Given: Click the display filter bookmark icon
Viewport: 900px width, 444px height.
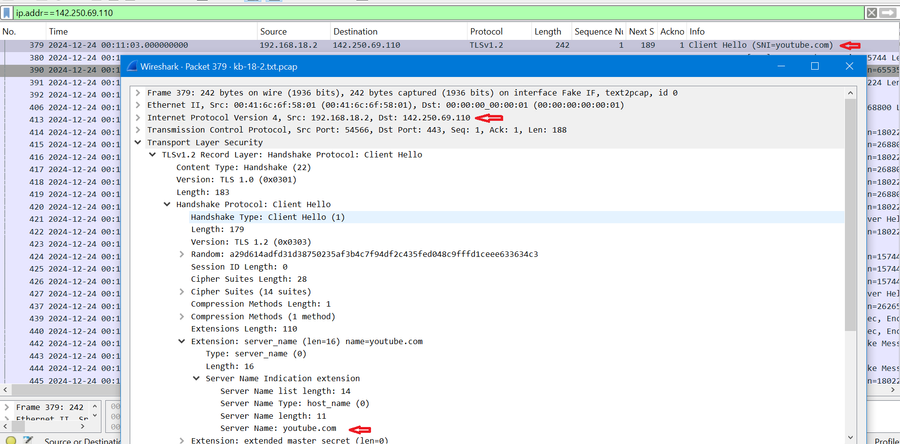Looking at the screenshot, I should pyautogui.click(x=7, y=13).
